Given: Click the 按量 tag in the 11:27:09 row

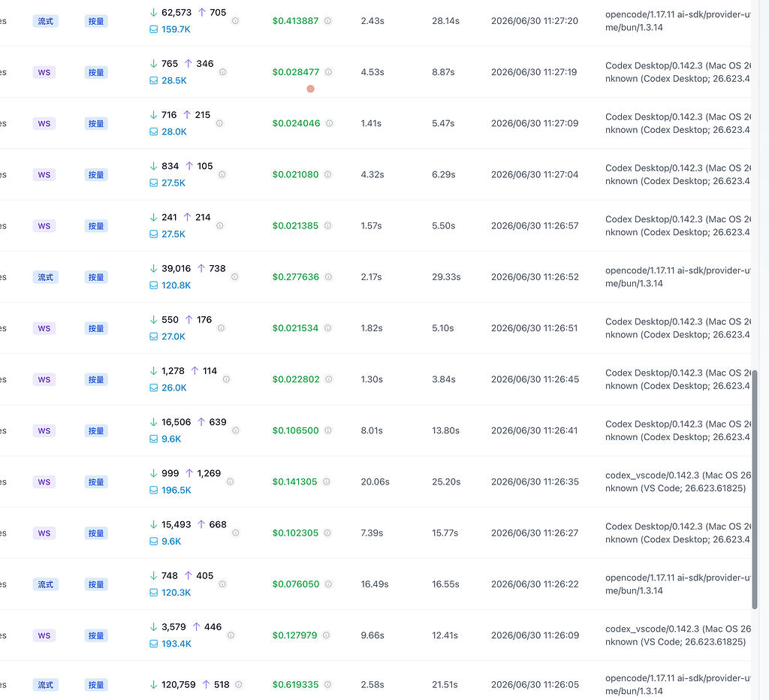Looking at the screenshot, I should [x=96, y=124].
